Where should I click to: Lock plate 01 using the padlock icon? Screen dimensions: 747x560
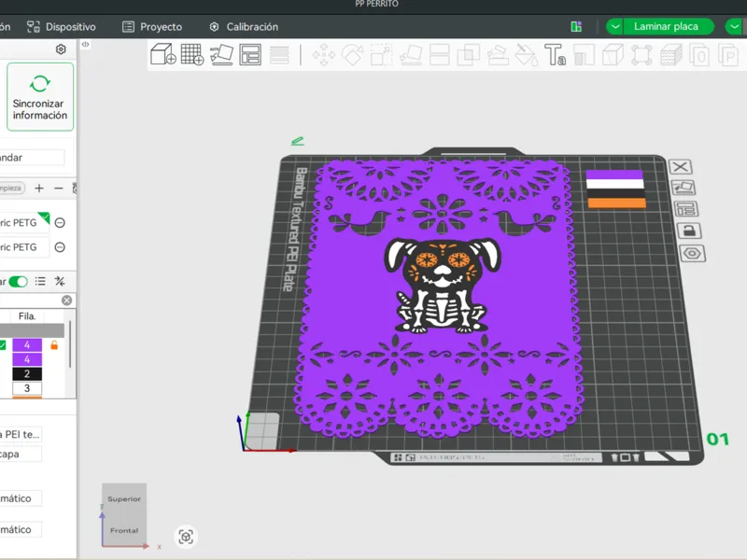pos(689,231)
